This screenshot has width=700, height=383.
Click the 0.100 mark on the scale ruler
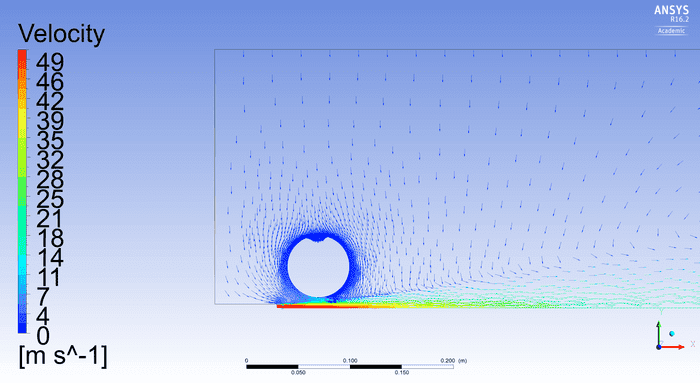[350, 360]
